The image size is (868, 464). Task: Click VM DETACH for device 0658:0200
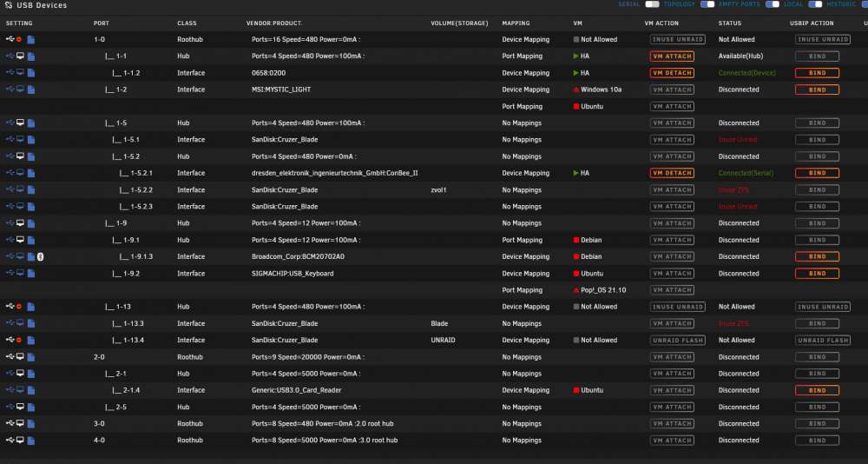coord(672,73)
